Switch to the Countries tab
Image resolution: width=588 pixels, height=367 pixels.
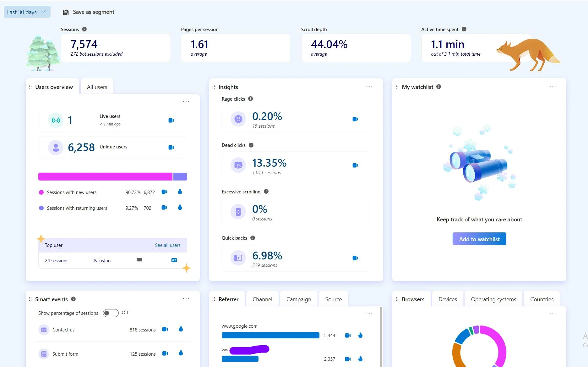[x=542, y=299]
